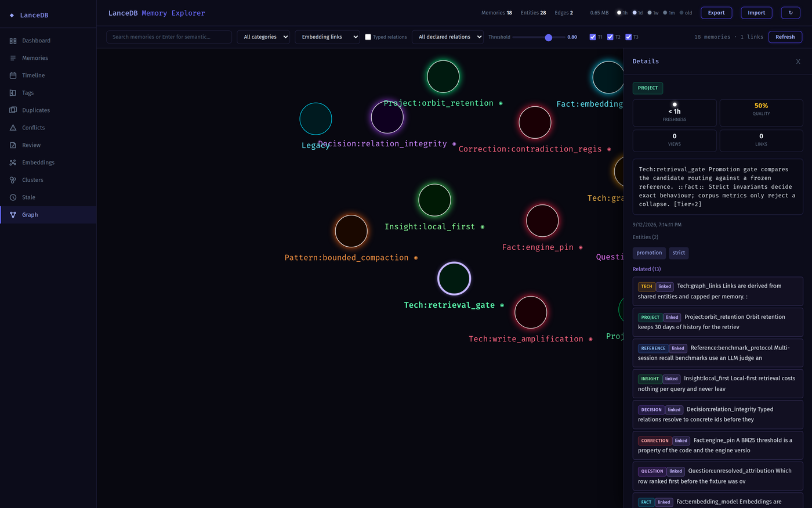
Task: Click the PROJECT category badge in Details
Action: pyautogui.click(x=648, y=88)
